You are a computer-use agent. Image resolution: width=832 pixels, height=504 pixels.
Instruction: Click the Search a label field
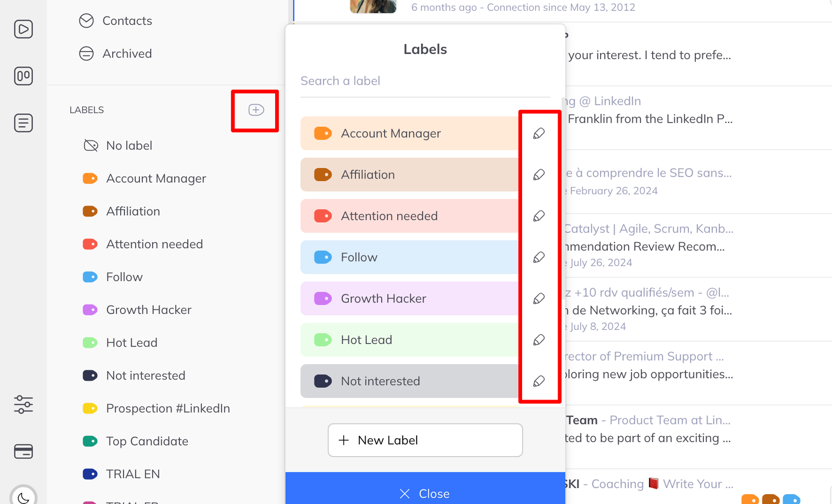[425, 81]
